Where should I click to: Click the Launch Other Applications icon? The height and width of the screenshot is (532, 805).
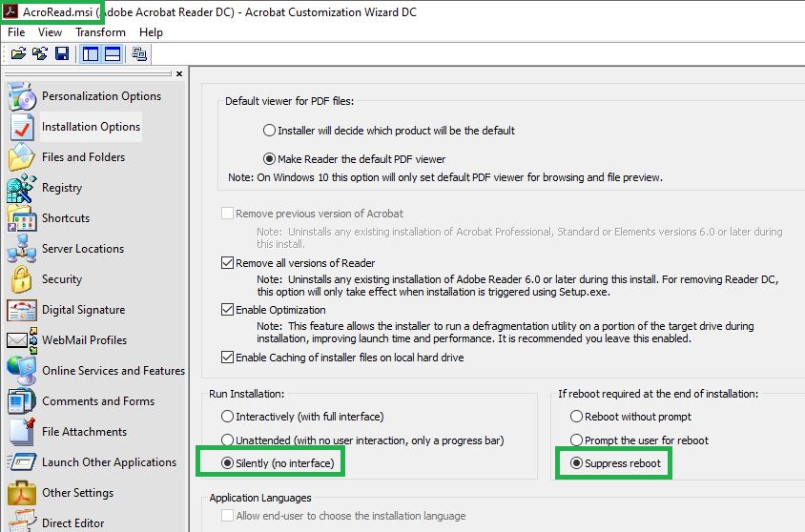click(x=22, y=462)
